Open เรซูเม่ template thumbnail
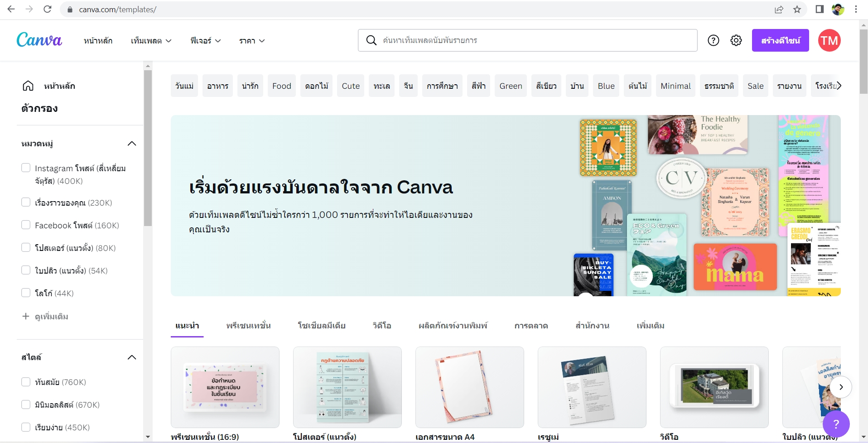This screenshot has height=443, width=868. click(592, 387)
